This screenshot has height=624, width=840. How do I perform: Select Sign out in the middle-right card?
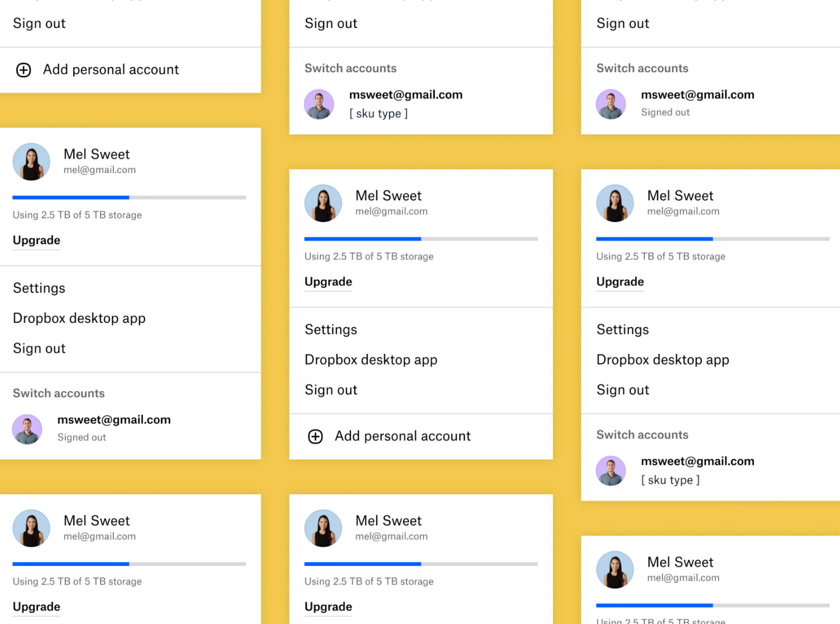[x=623, y=390]
